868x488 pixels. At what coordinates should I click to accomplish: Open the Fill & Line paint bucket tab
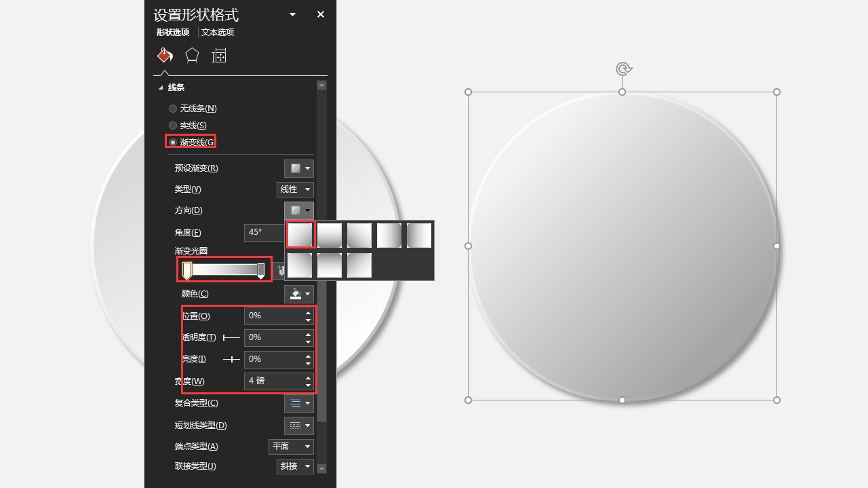[165, 56]
